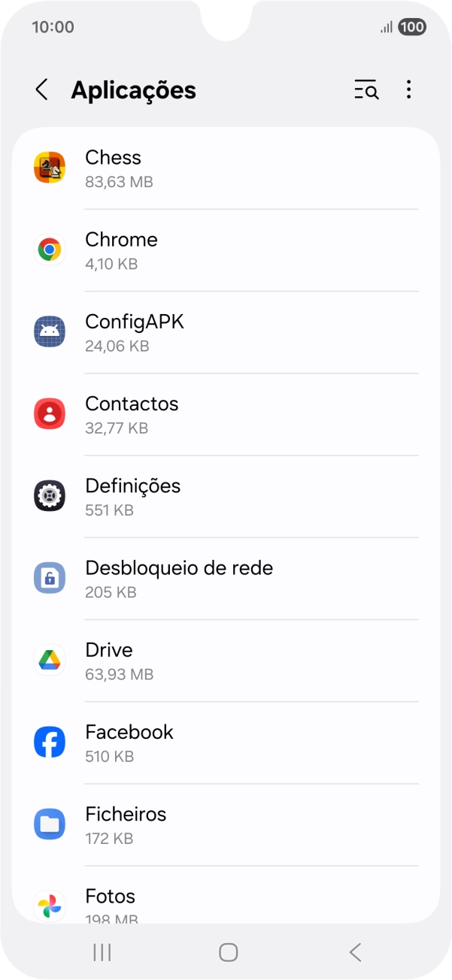Image resolution: width=452 pixels, height=980 pixels.
Task: Select the Desbloqueio de rede padlock icon
Action: point(50,578)
